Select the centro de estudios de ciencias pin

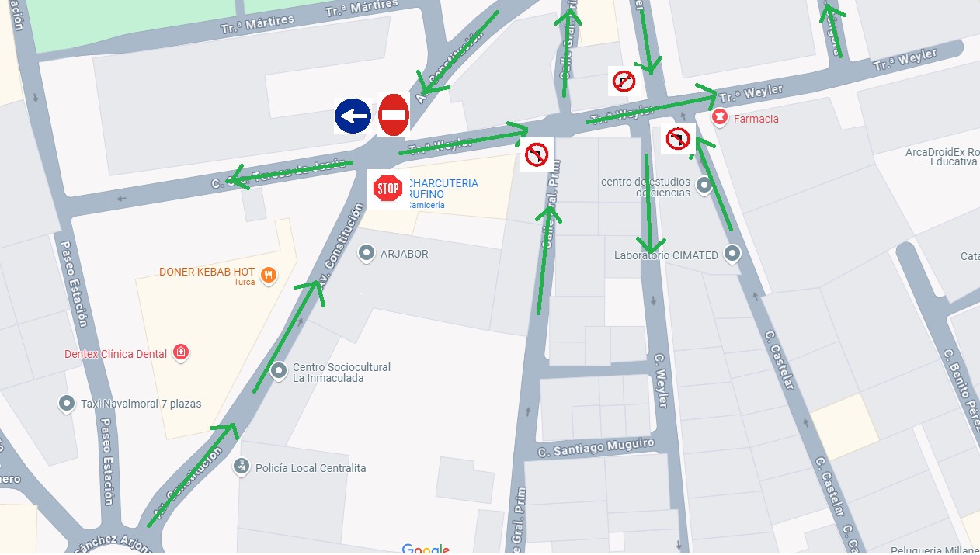(x=704, y=186)
